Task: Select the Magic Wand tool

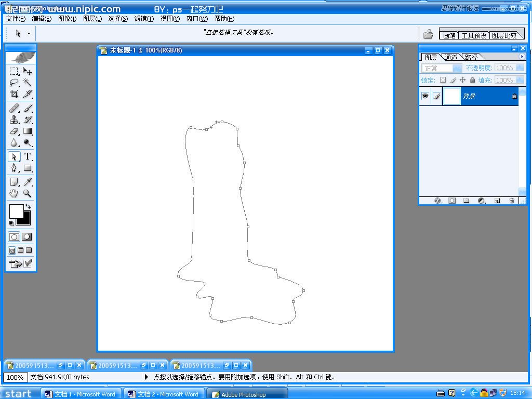Action: (28, 82)
